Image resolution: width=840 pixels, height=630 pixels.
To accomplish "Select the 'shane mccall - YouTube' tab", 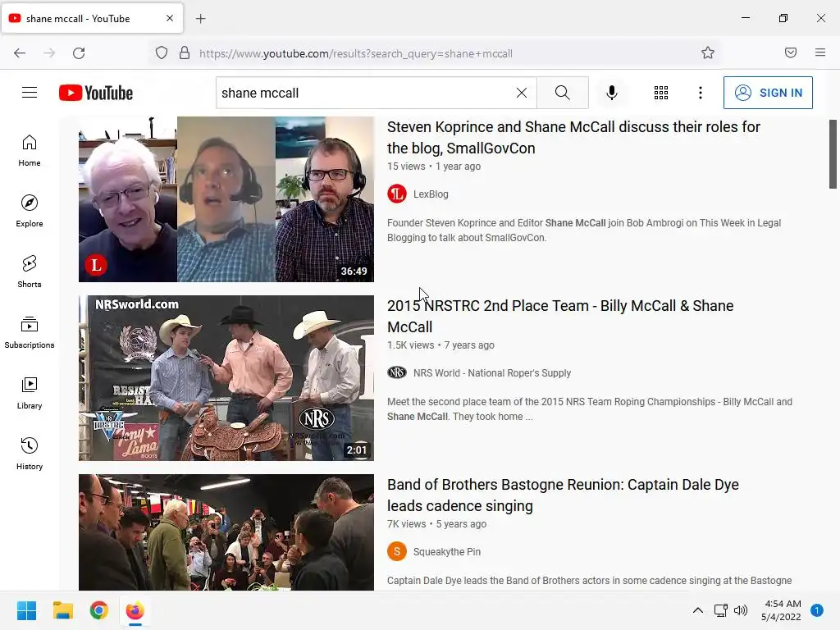I will pos(92,18).
